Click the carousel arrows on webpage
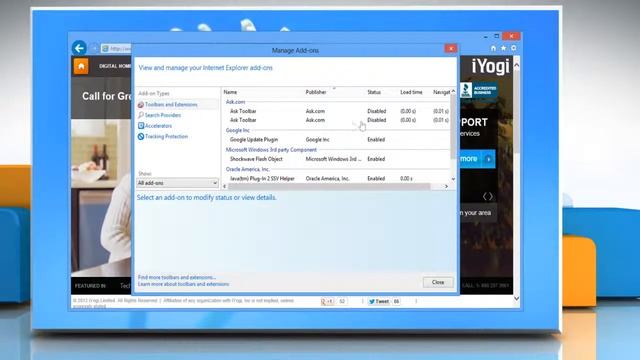The width and height of the screenshot is (640, 360). coord(488,196)
